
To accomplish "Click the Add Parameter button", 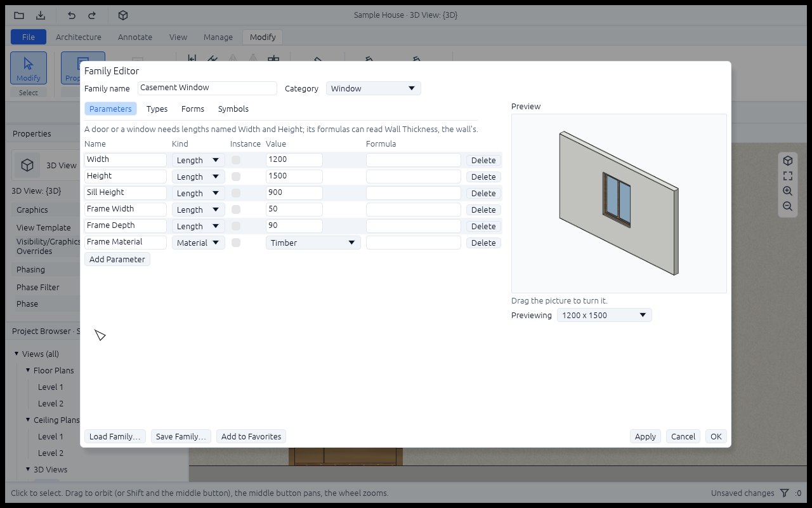I will (x=117, y=259).
